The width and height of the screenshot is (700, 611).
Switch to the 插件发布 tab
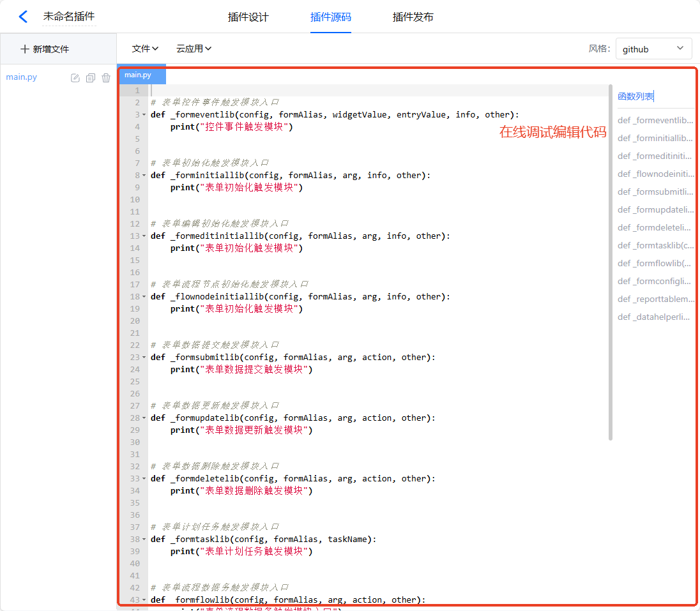click(x=413, y=17)
